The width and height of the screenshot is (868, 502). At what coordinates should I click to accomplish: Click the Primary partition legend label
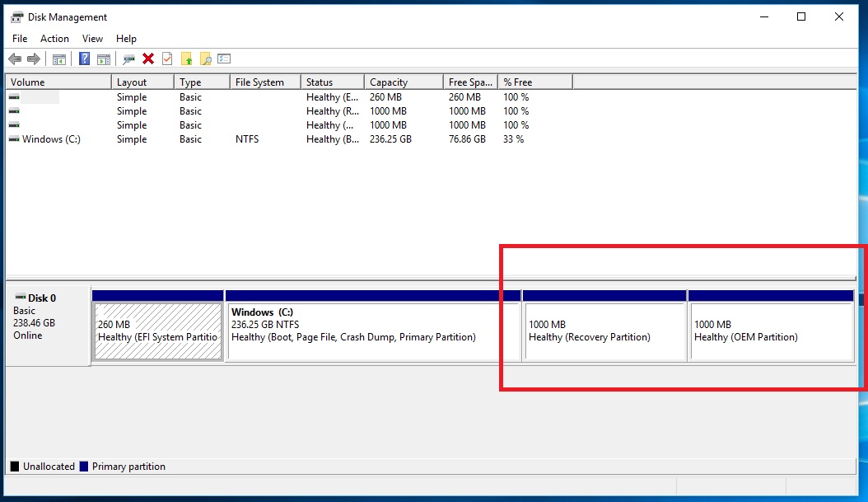click(128, 467)
